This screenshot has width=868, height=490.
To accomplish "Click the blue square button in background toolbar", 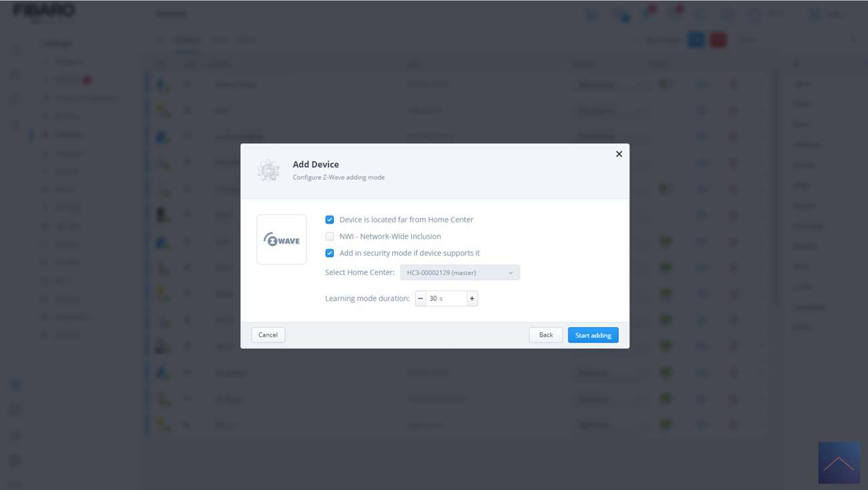I will [x=696, y=40].
